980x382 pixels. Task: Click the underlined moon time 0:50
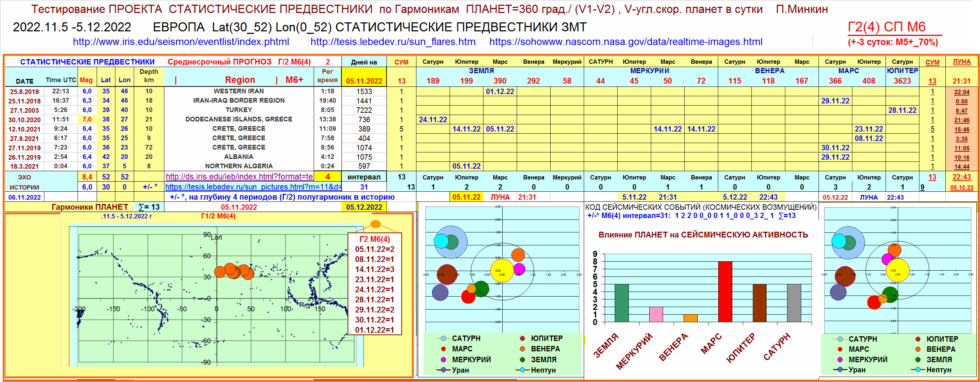coord(961,102)
